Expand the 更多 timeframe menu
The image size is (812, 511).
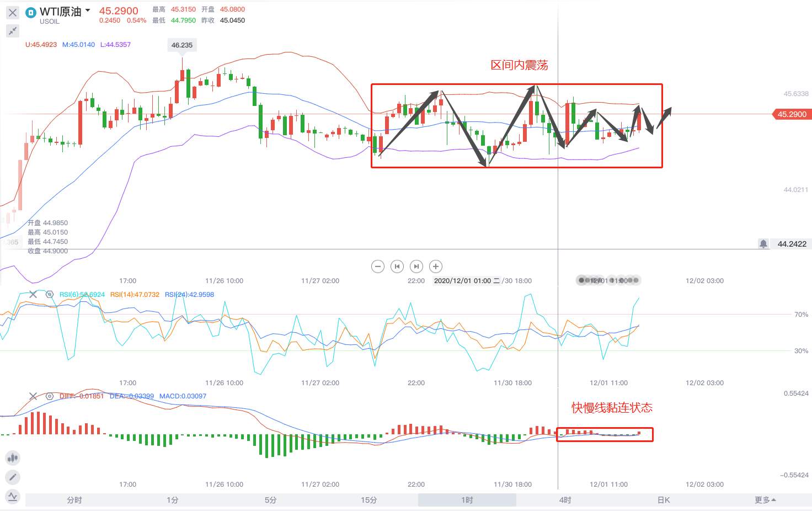point(765,500)
